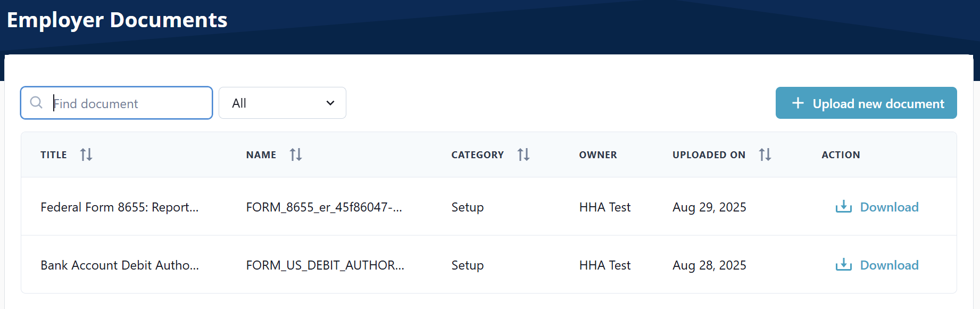Viewport: 980px width, 309px height.
Task: Click download tray icon for Bank Account Debit
Action: pos(843,265)
